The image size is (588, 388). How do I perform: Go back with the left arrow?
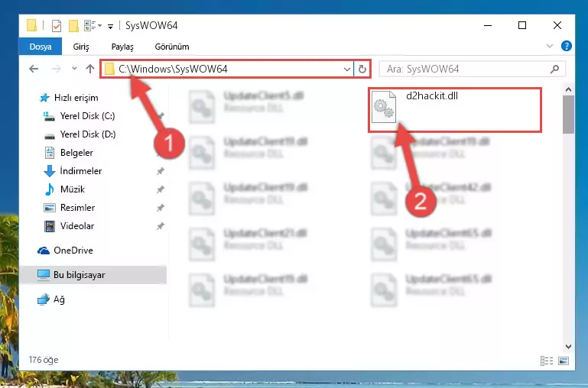34,69
